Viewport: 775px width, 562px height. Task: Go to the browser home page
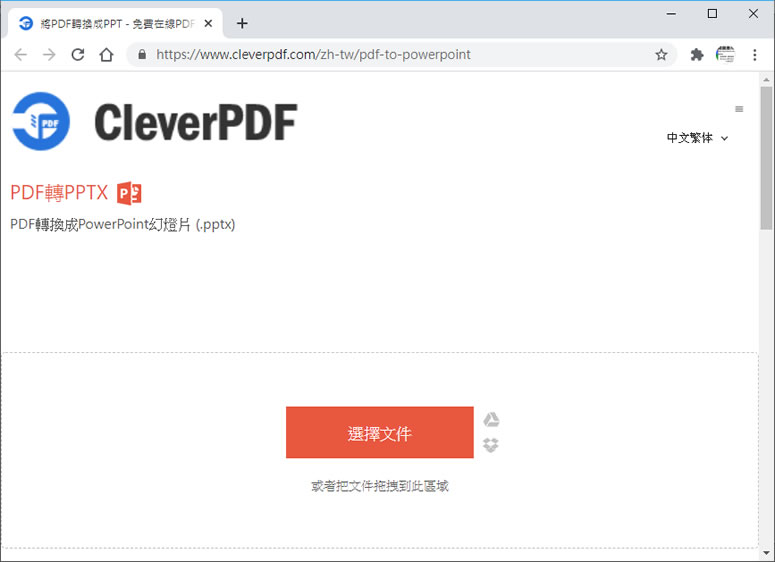click(106, 54)
